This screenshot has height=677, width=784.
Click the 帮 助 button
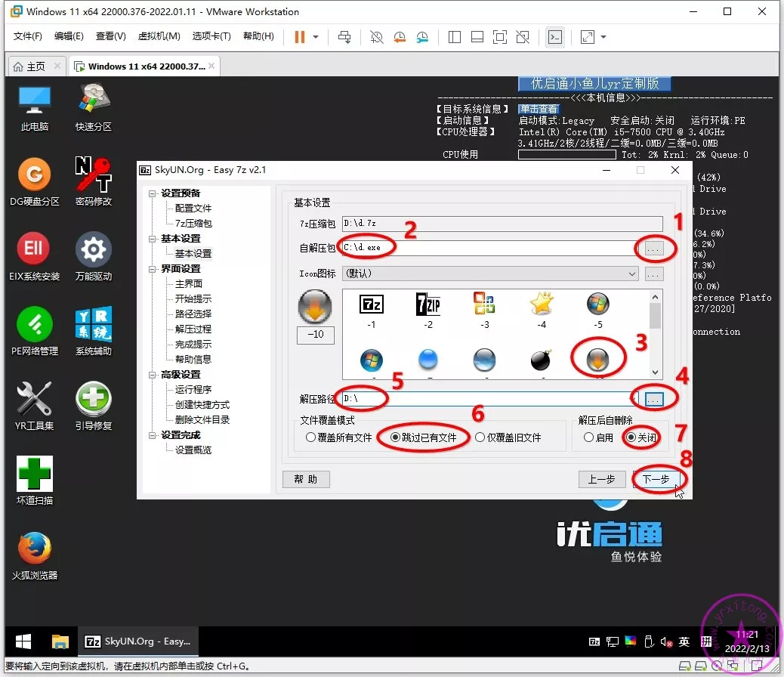306,479
